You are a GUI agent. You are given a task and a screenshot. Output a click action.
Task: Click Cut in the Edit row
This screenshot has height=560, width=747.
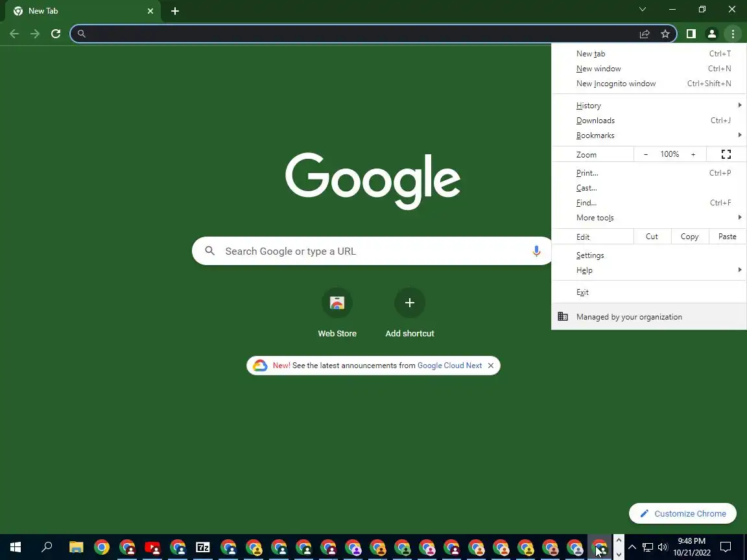652,237
